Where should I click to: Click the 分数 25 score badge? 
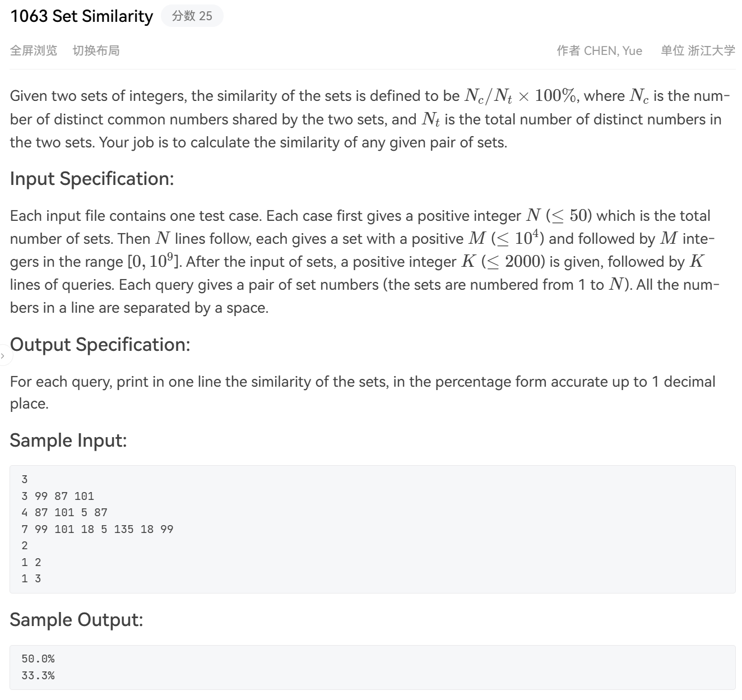[x=192, y=16]
